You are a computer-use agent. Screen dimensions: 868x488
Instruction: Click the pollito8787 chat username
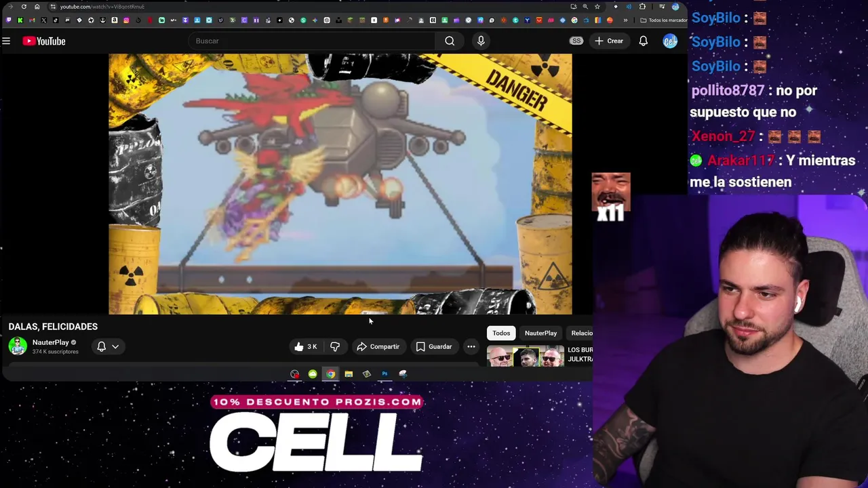pos(728,90)
